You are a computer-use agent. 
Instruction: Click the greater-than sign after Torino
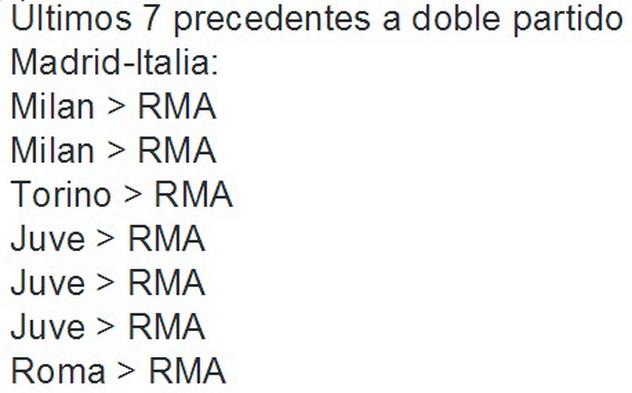(x=133, y=194)
